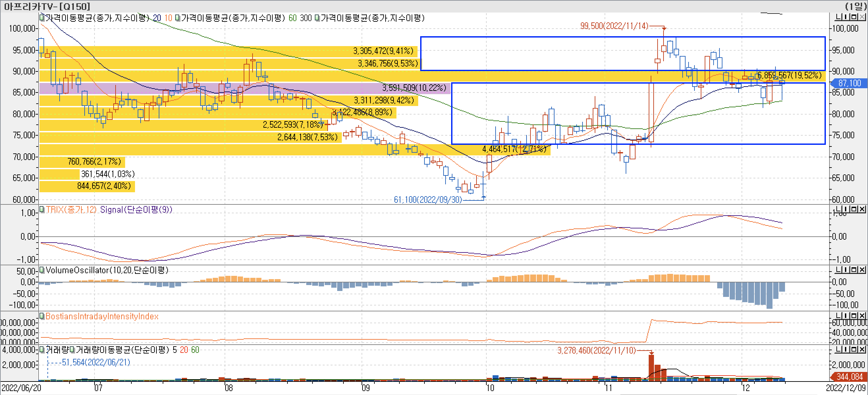Screen dimensions: 868x395
Task: Click the blue 87,100 current price tag
Action: point(849,83)
